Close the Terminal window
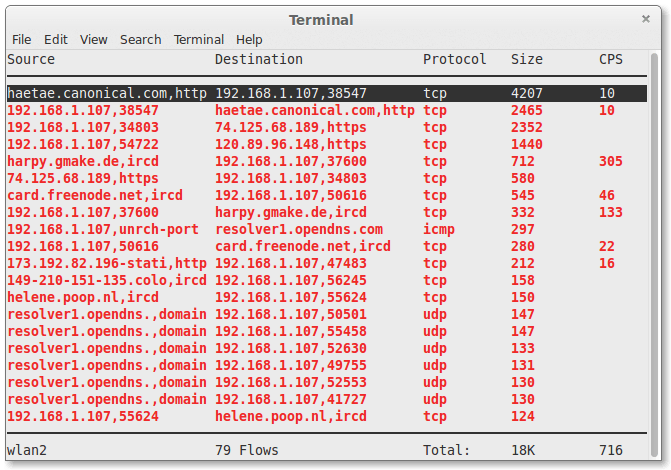The image size is (671, 470). [x=646, y=19]
